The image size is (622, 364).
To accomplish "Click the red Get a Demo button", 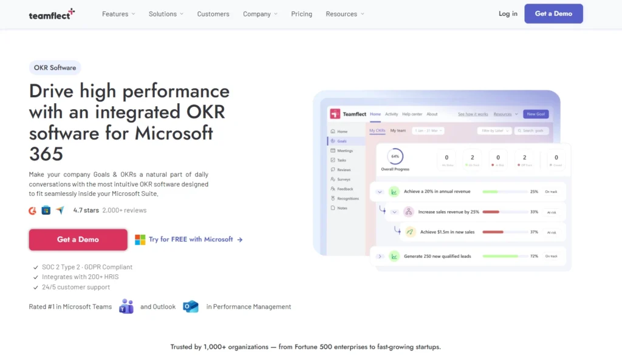I will pos(78,240).
